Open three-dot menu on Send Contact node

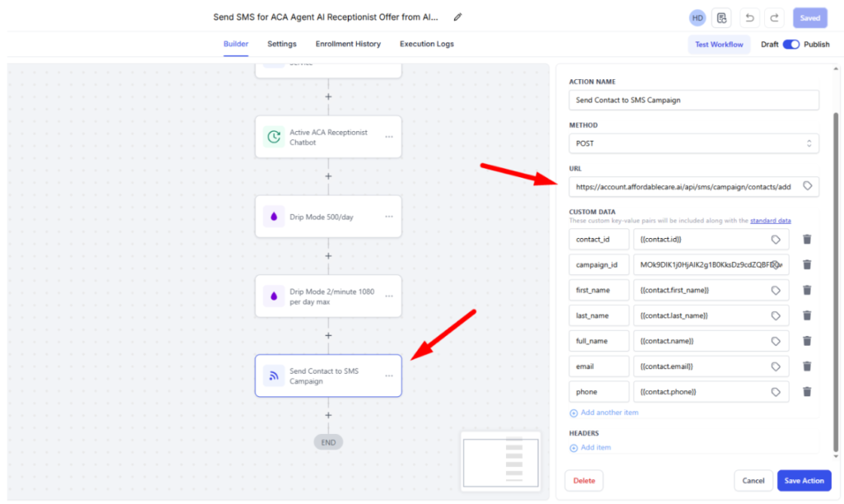[389, 376]
